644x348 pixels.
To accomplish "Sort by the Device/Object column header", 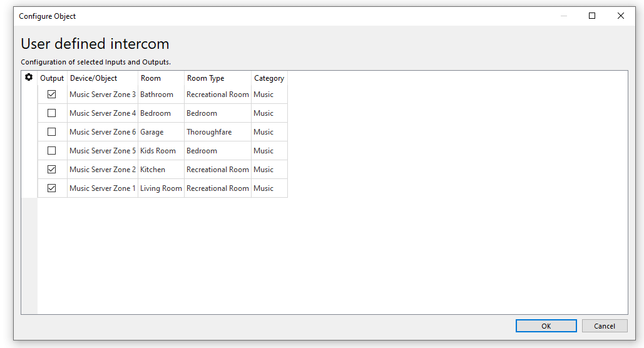I will (93, 78).
